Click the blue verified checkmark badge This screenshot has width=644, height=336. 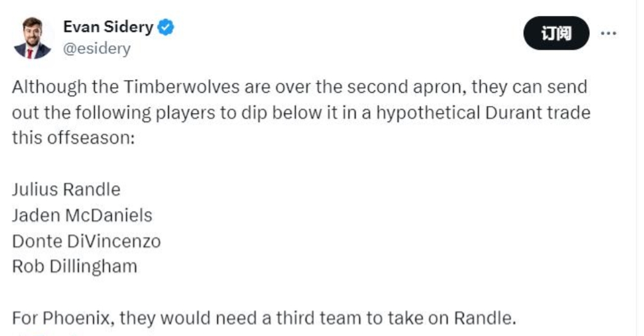[x=166, y=28]
